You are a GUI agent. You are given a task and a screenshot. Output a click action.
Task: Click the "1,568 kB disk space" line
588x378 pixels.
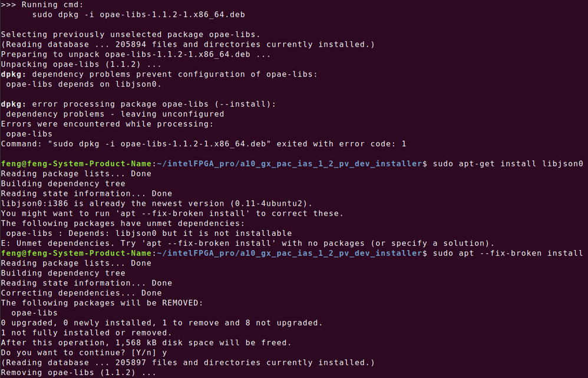click(144, 343)
